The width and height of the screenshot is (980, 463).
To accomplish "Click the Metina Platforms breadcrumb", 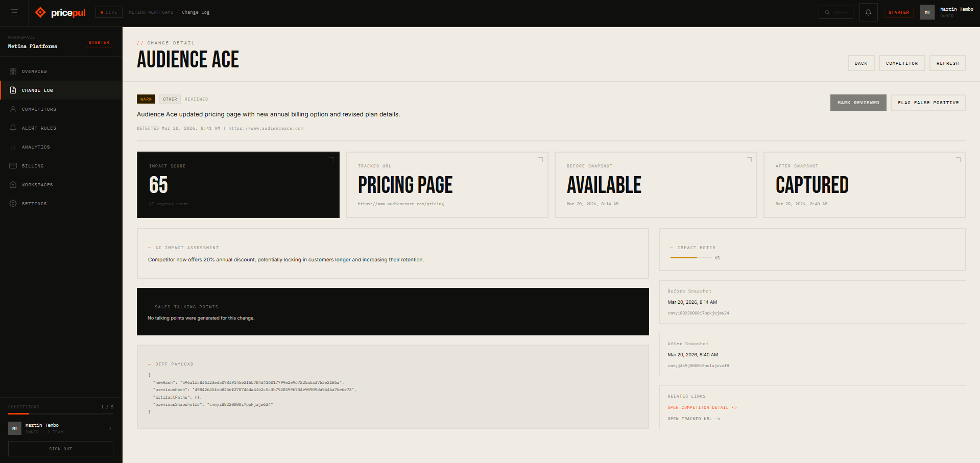I will [x=151, y=12].
